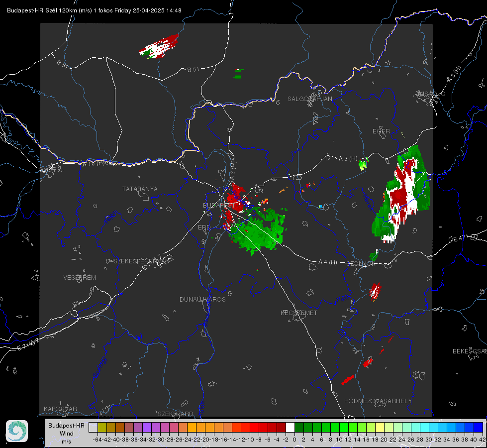The image size is (487, 448).
Task: Click the swirl logo icon beside legend
Action: pos(17,431)
